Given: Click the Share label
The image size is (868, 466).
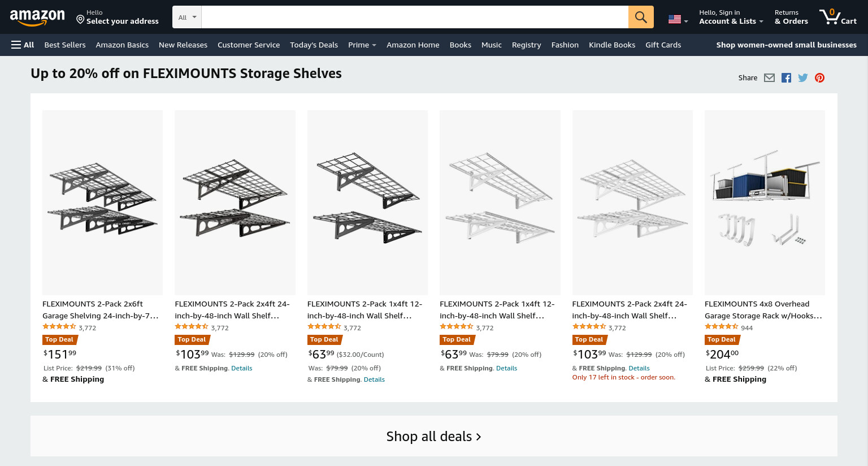Looking at the screenshot, I should tap(748, 78).
